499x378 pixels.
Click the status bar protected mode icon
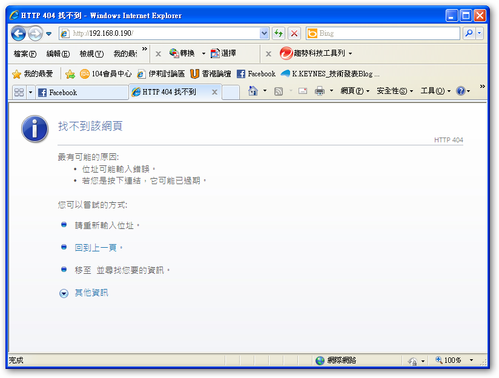[412, 361]
